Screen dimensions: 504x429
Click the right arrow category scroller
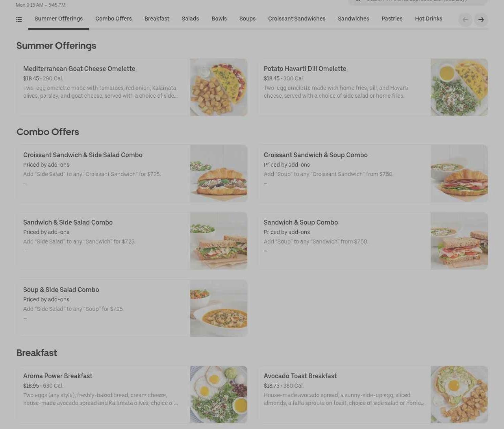(481, 20)
